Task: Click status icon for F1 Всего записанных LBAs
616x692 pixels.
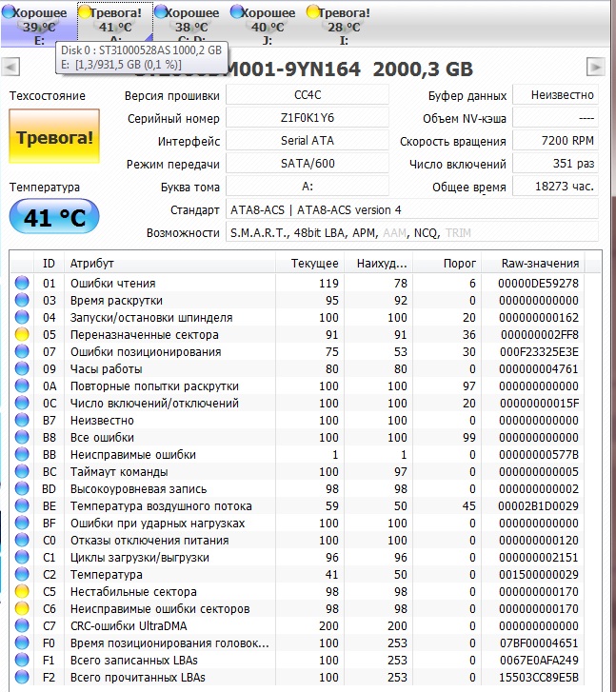Action: click(x=22, y=661)
